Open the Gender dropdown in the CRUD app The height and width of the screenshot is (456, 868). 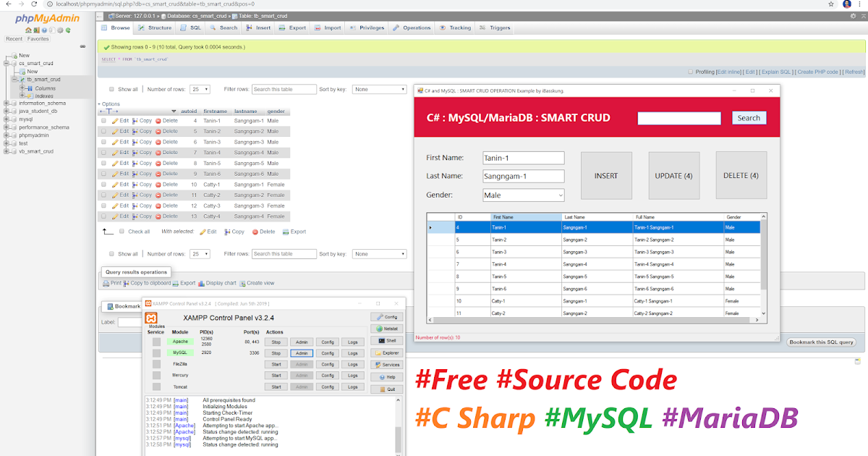click(523, 195)
